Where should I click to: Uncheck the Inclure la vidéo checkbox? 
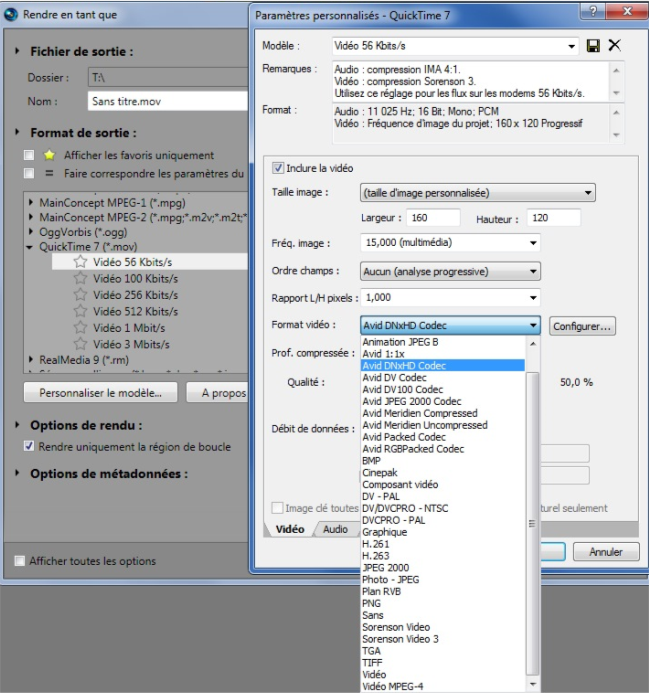pos(278,168)
